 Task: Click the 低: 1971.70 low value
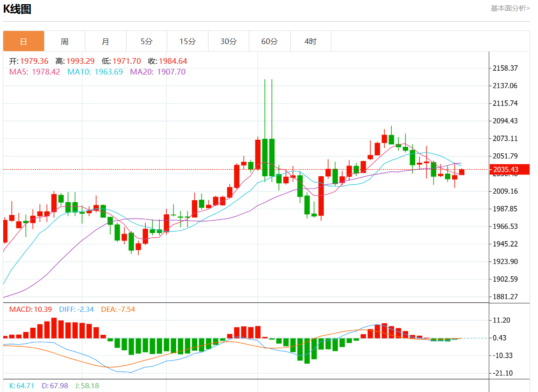[x=121, y=61]
